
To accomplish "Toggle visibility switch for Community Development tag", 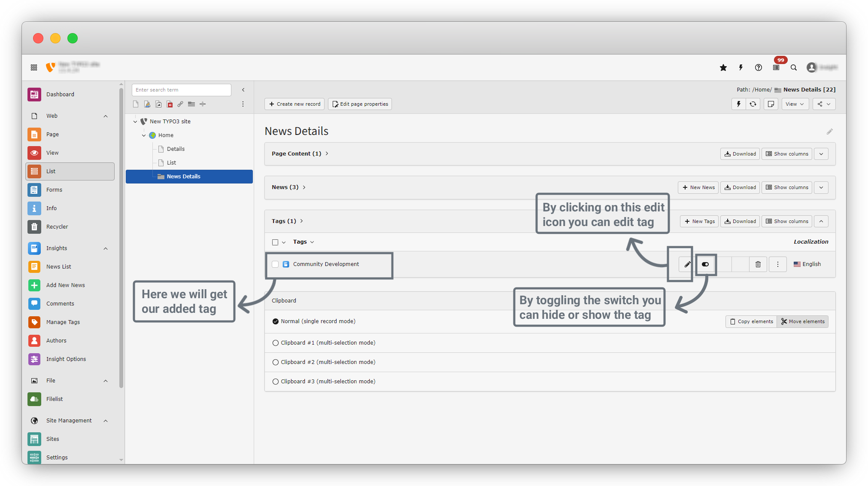I will coord(705,264).
